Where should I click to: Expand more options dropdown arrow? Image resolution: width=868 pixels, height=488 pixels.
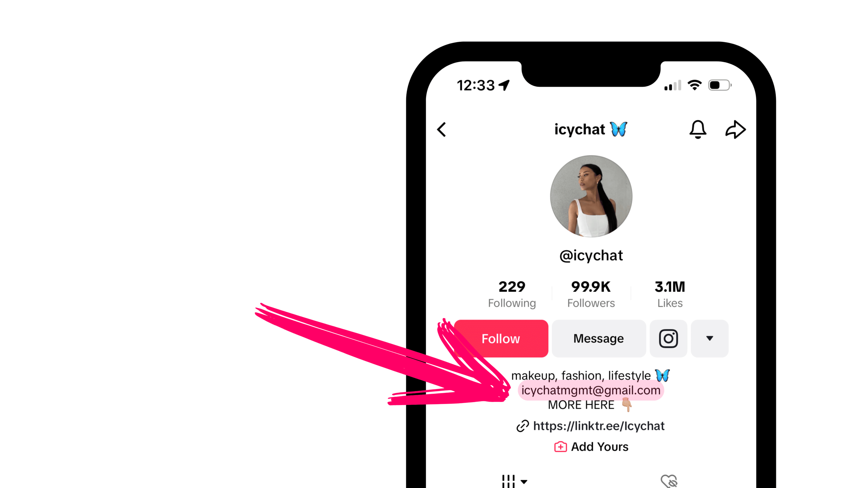[x=709, y=339]
